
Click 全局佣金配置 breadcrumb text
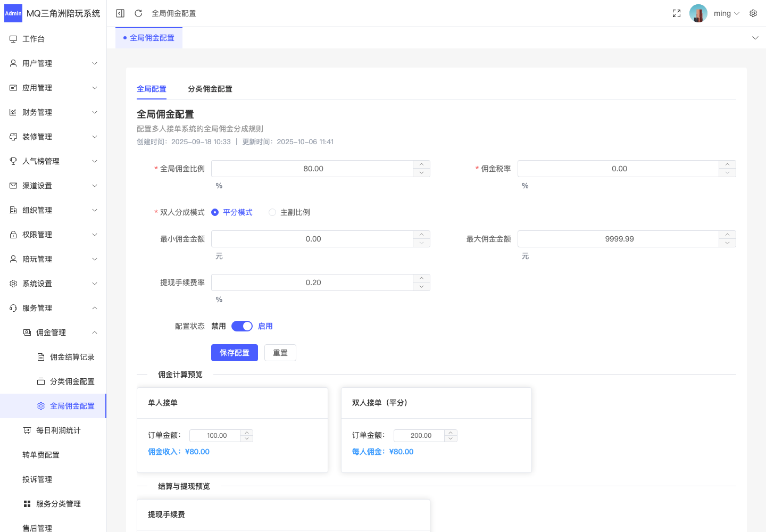click(x=174, y=13)
